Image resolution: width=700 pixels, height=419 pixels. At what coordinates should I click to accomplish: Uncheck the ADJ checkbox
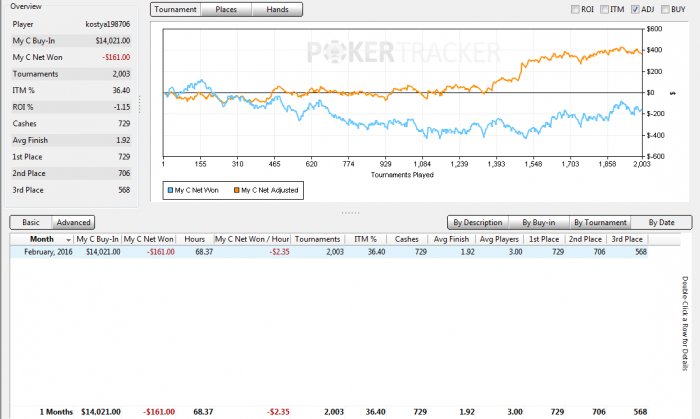pyautogui.click(x=635, y=9)
